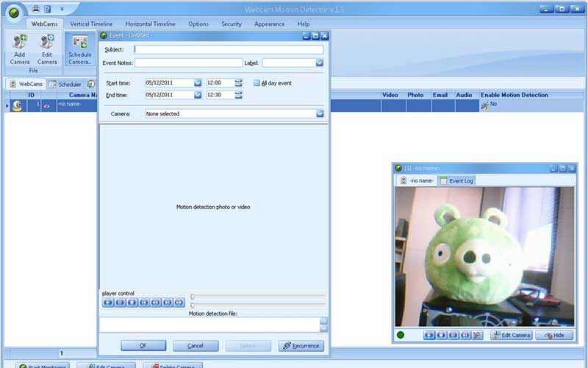Open the Security ribbon tab
The width and height of the screenshot is (588, 368).
point(232,24)
